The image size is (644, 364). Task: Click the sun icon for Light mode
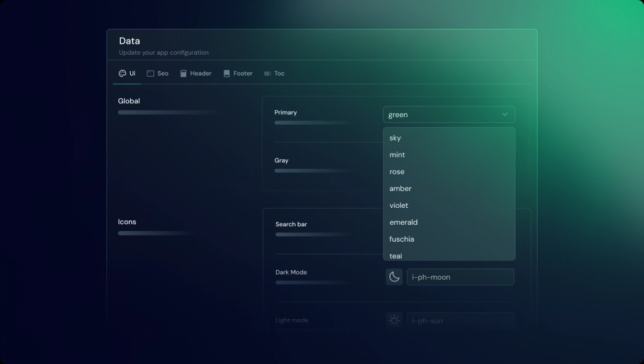click(x=394, y=321)
